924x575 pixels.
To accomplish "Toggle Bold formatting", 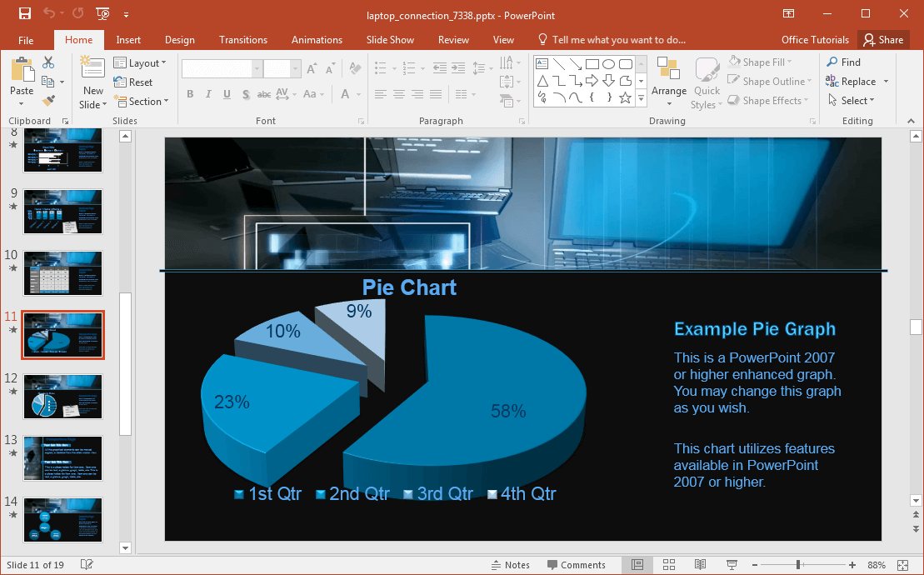I will 190,94.
